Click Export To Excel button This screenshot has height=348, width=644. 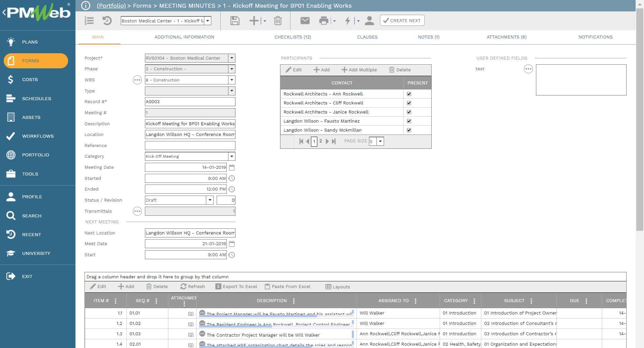pyautogui.click(x=236, y=287)
